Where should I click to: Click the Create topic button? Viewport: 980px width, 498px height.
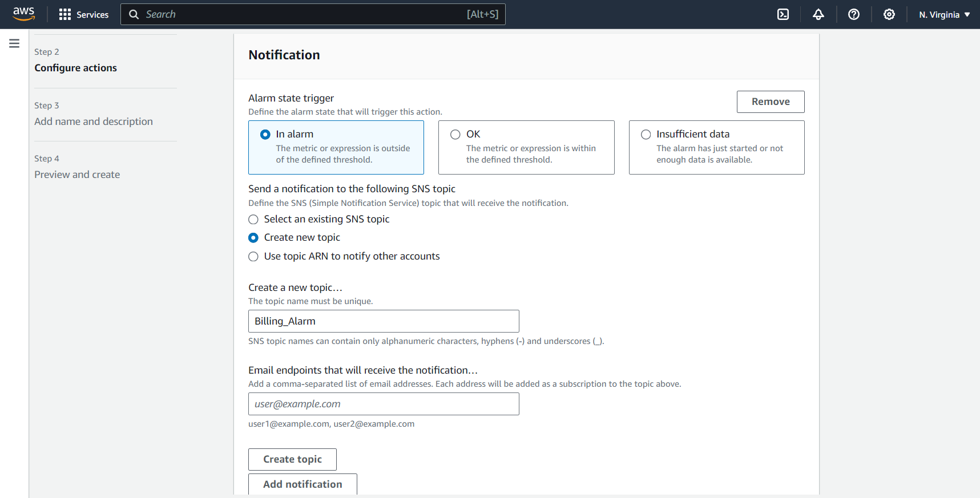[x=292, y=459]
